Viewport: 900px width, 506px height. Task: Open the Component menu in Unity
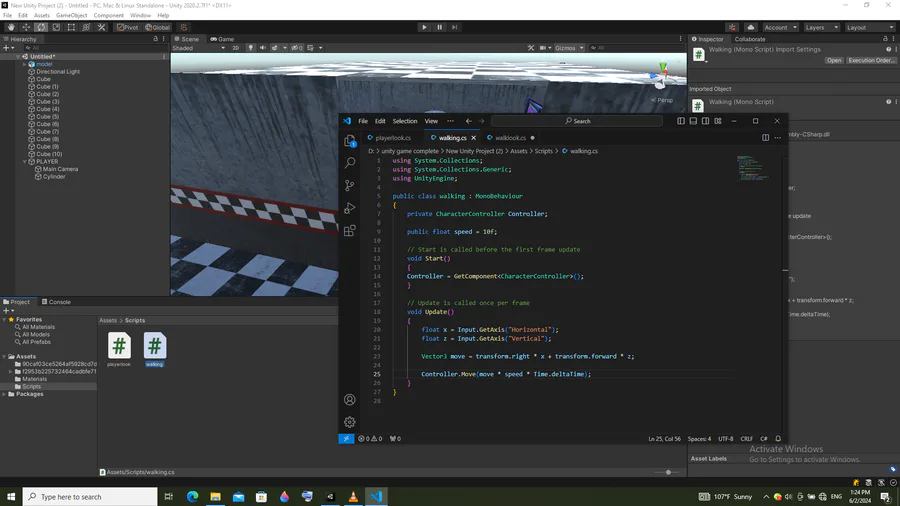pyautogui.click(x=108, y=15)
